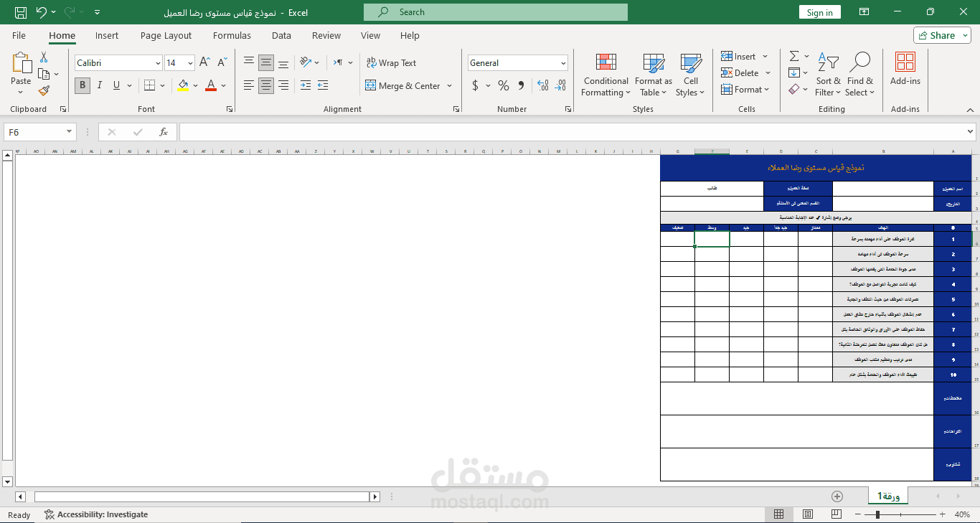This screenshot has height=523, width=980.
Task: Apply the Borders icon
Action: pos(149,85)
